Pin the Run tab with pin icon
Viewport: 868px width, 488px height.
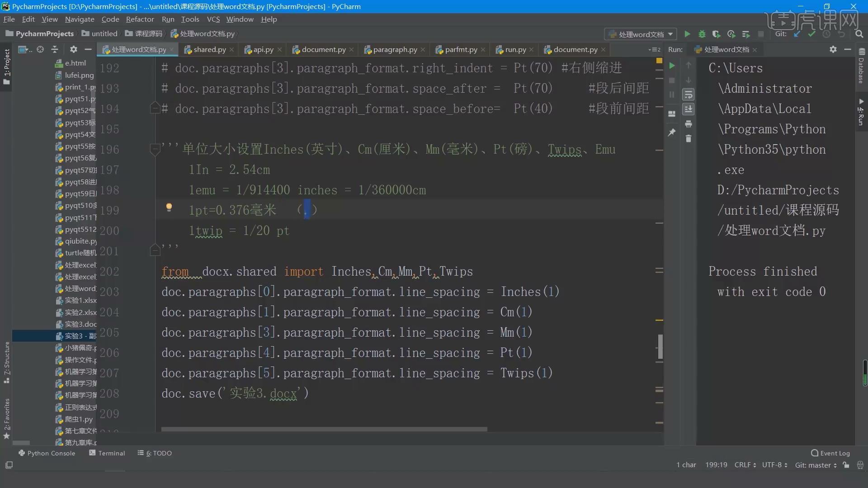[672, 132]
